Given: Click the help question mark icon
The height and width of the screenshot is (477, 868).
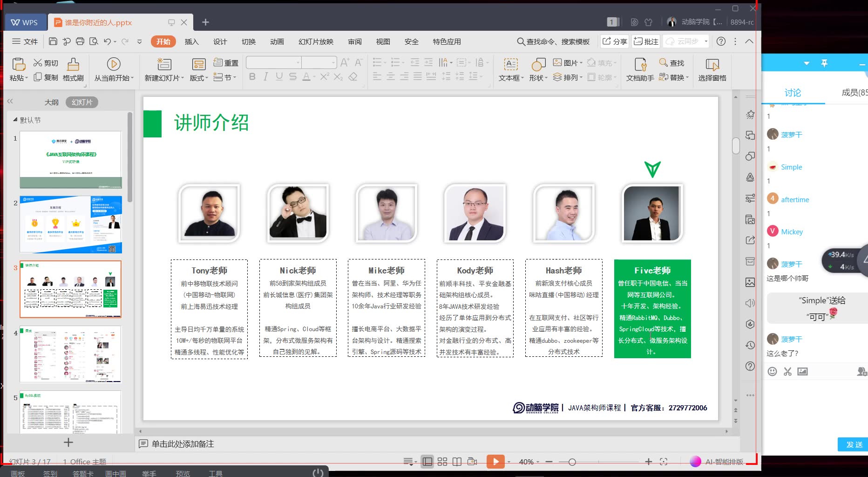Looking at the screenshot, I should 721,41.
